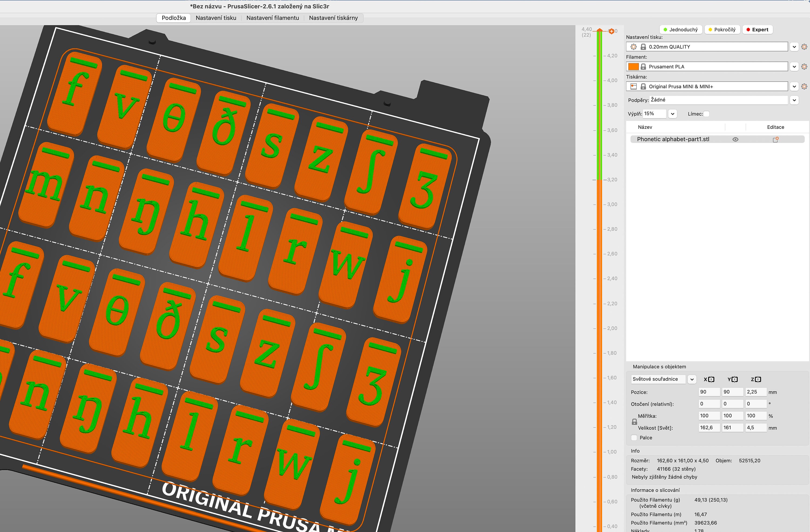
Task: Open Print settings gear next to 0.20mm QUALITY
Action: [804, 47]
